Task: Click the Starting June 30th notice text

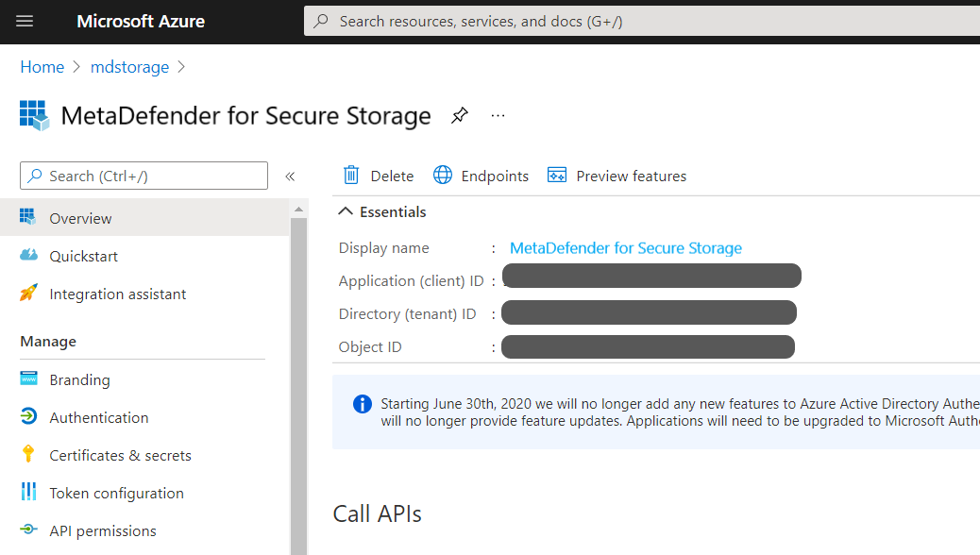Action: coord(680,412)
